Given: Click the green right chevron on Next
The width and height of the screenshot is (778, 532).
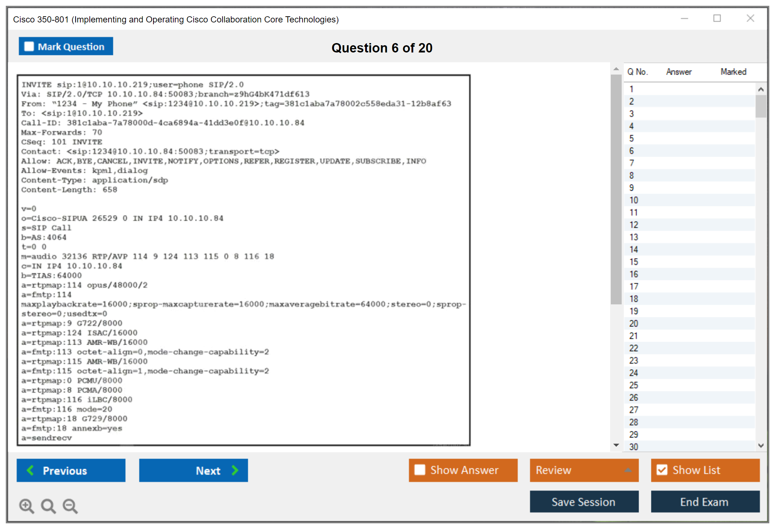Looking at the screenshot, I should pyautogui.click(x=235, y=470).
